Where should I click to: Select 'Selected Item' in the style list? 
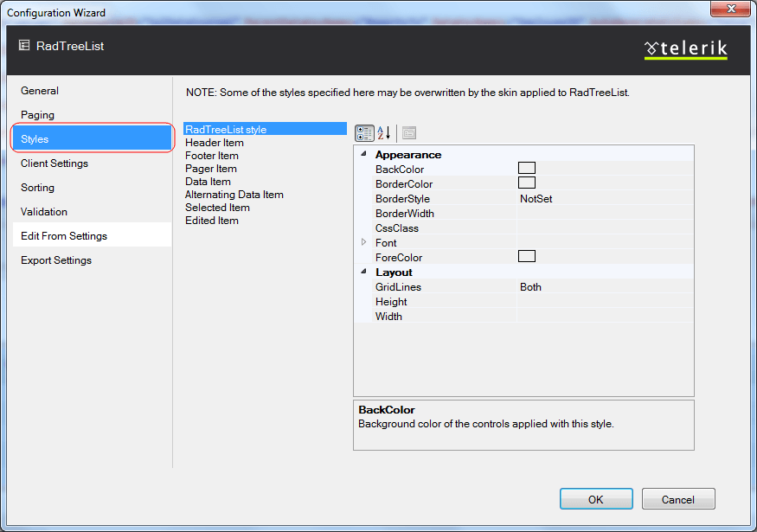coord(265,208)
